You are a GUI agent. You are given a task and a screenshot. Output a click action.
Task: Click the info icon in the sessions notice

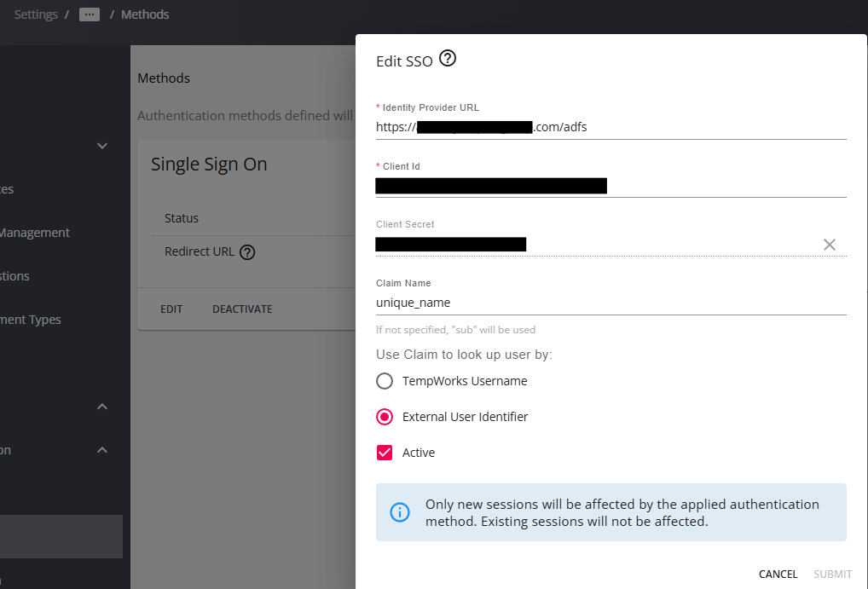400,512
